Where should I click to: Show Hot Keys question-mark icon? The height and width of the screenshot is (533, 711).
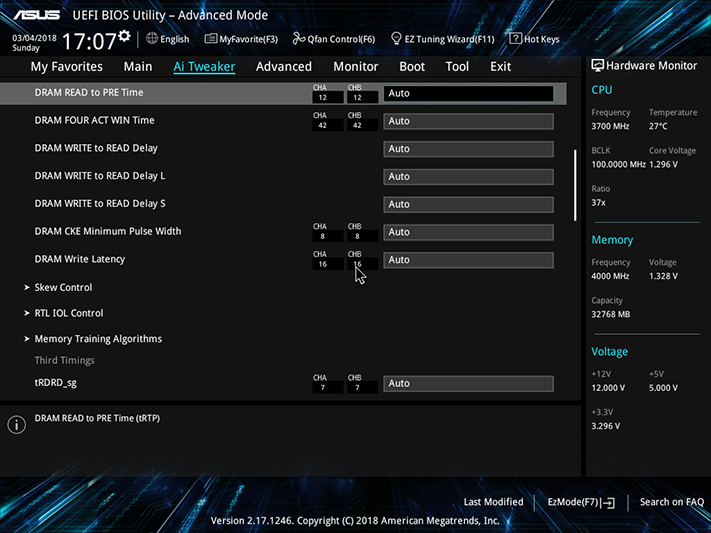click(x=515, y=39)
